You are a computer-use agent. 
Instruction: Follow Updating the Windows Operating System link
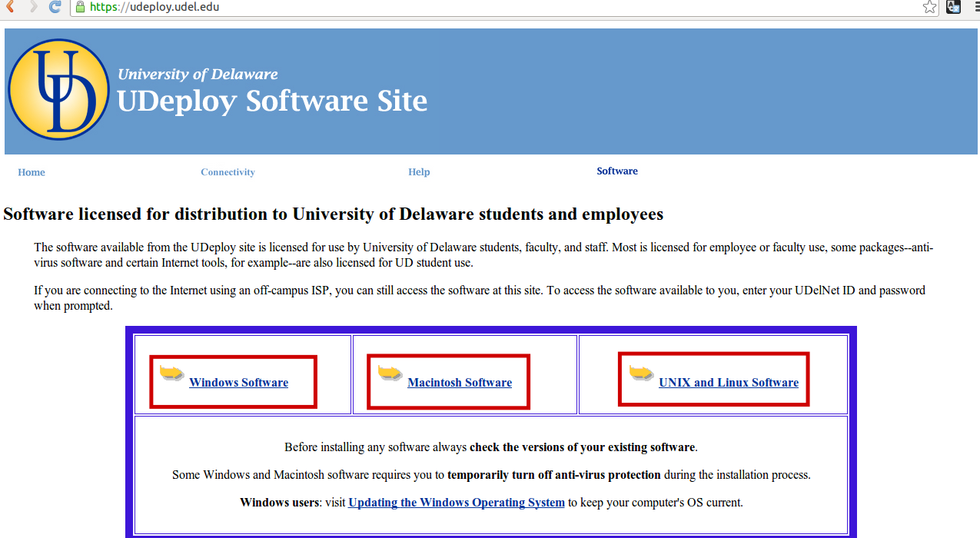click(457, 503)
